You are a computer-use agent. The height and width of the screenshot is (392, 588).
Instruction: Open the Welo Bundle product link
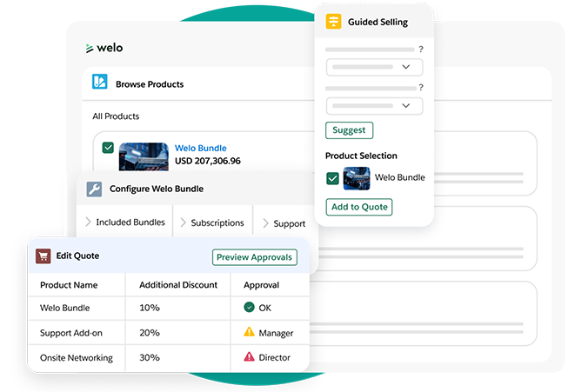click(201, 148)
